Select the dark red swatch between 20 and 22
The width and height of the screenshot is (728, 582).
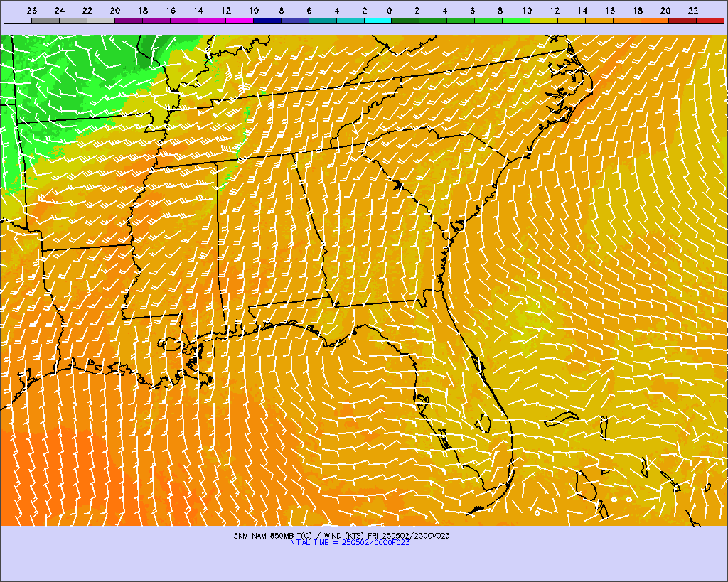pyautogui.click(x=682, y=21)
